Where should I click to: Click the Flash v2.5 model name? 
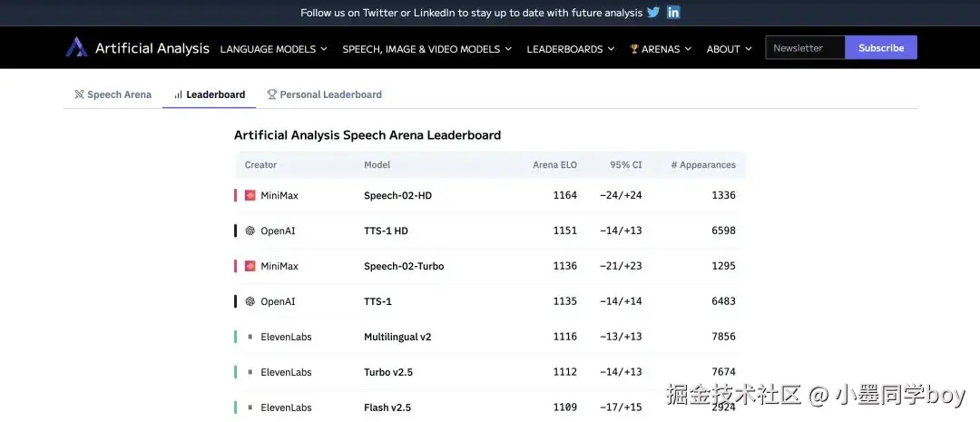(387, 407)
